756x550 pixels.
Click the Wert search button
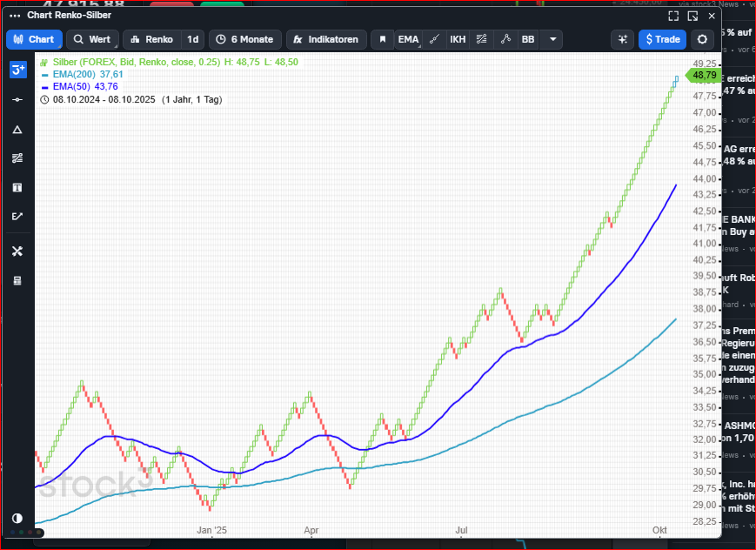91,39
